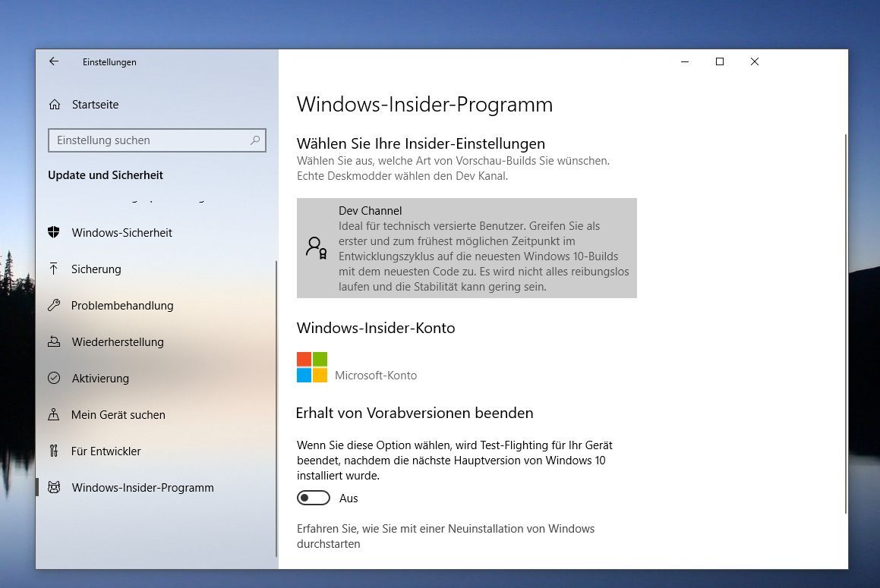Click the Wiederherstellung recovery icon
The width and height of the screenshot is (880, 588).
point(54,341)
